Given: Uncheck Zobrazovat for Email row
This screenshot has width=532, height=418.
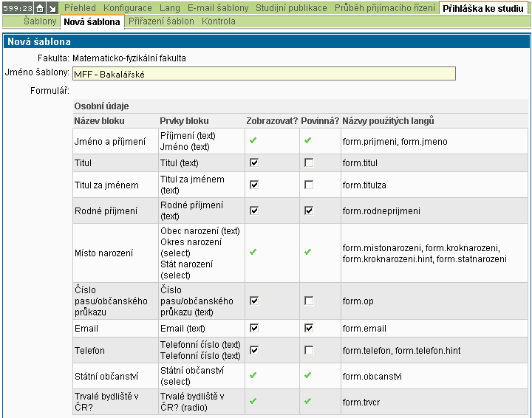Looking at the screenshot, I should (x=254, y=328).
